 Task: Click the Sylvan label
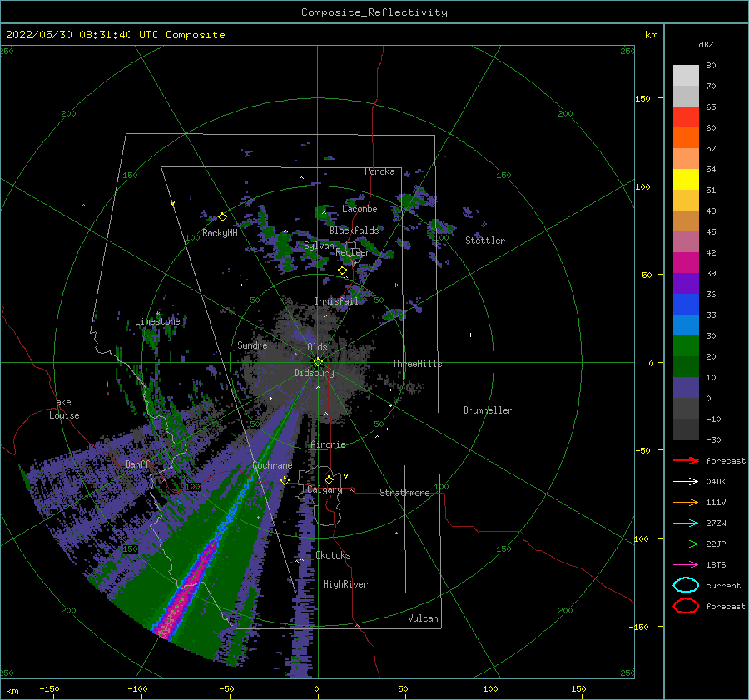click(x=319, y=246)
